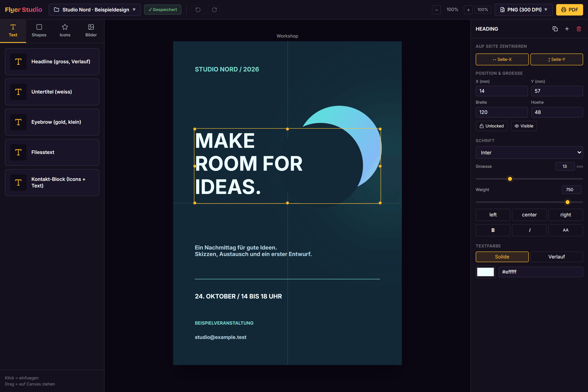The height and width of the screenshot is (392, 588).
Task: Click the Flyer Studio logo
Action: click(23, 10)
